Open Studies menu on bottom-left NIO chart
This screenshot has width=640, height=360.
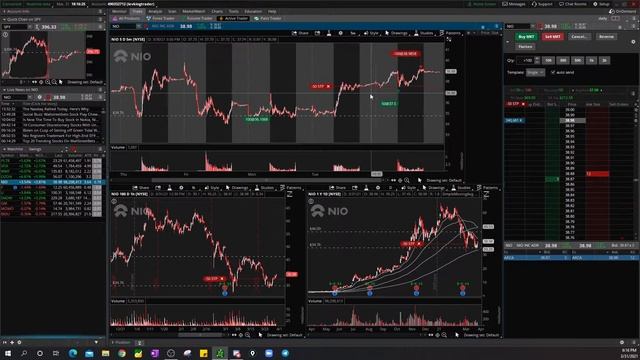264,188
